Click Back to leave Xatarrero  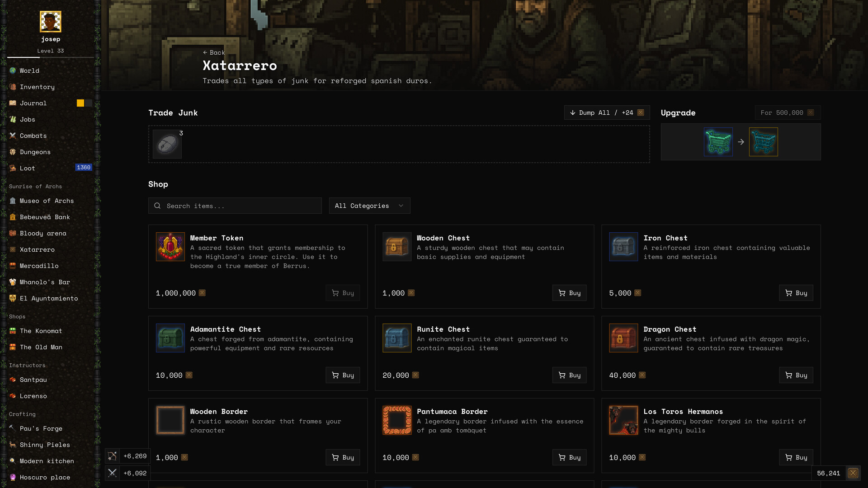tap(213, 52)
